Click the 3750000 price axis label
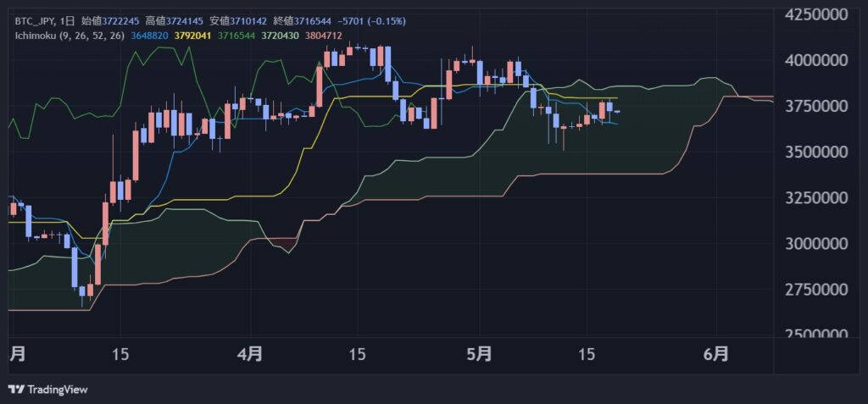This screenshot has width=868, height=404. click(816, 106)
